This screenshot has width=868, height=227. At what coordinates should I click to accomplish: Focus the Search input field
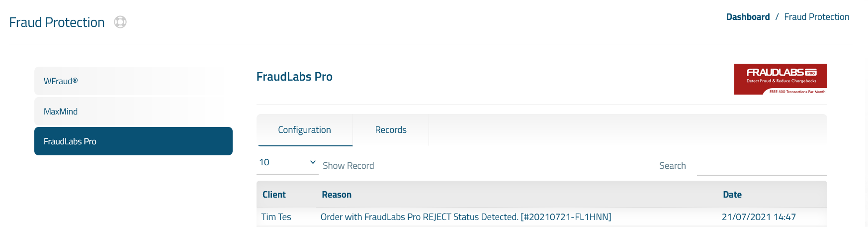click(x=762, y=166)
